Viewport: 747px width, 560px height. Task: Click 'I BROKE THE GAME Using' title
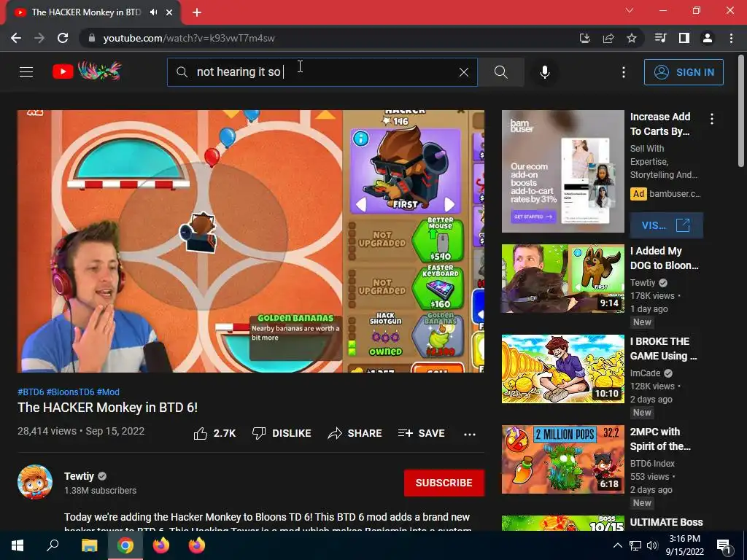point(663,349)
